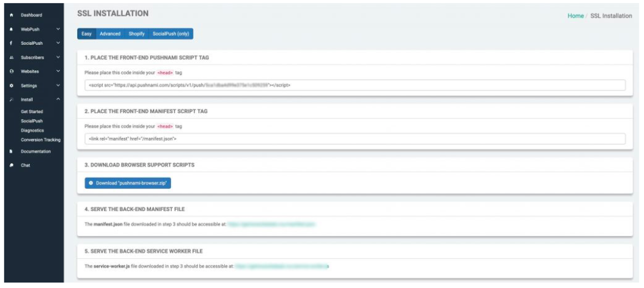Click the Subscribers people icon

11,57
